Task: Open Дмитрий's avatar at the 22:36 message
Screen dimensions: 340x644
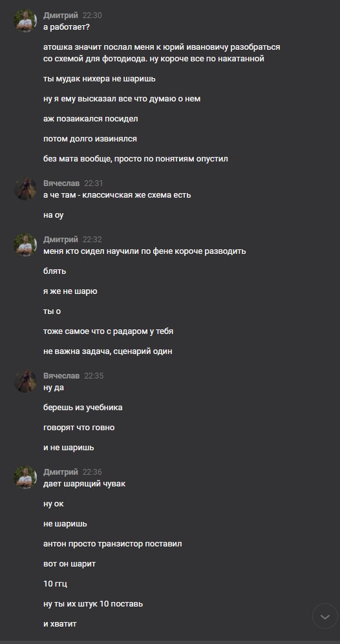Action: [25, 477]
